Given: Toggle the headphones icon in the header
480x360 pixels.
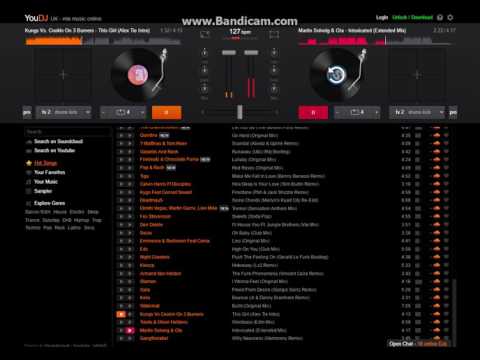Looking at the screenshot, I should pyautogui.click(x=440, y=17).
